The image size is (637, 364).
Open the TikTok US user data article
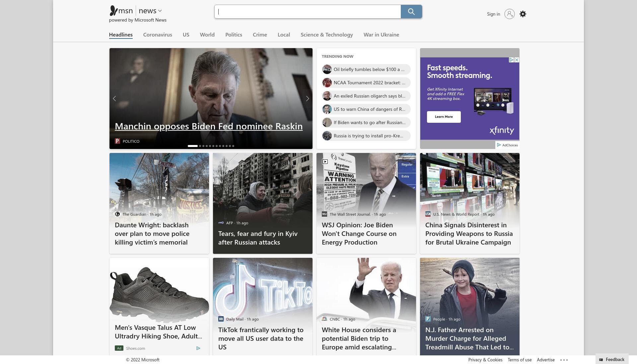coord(261,338)
